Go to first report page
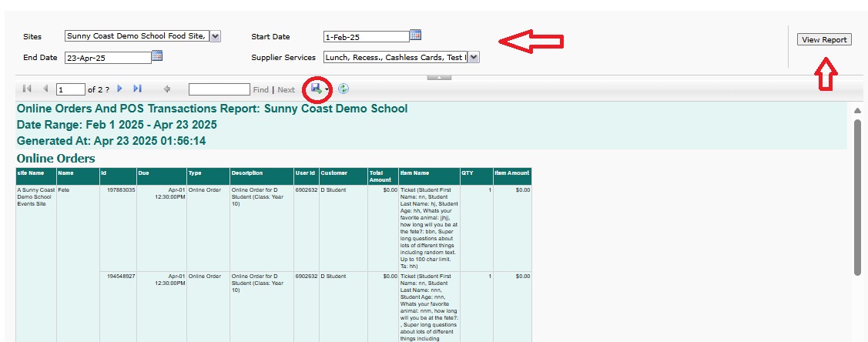Viewport: 868px width, 342px height. pos(28,89)
